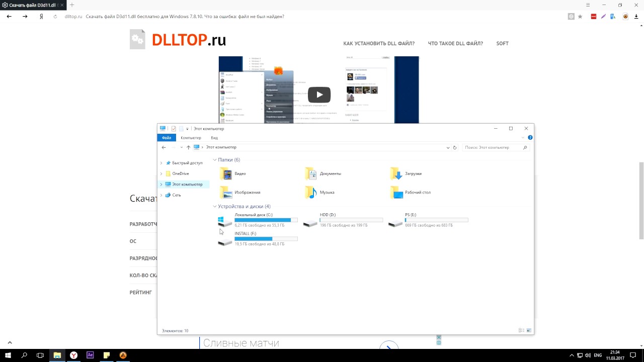Select Сеть in navigation pane
The image size is (644, 362).
click(177, 195)
